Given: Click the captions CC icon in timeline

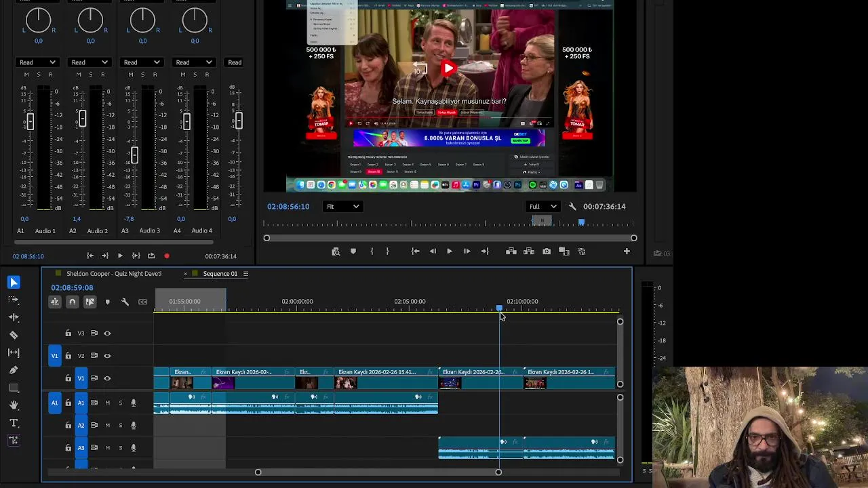Looking at the screenshot, I should (x=142, y=302).
